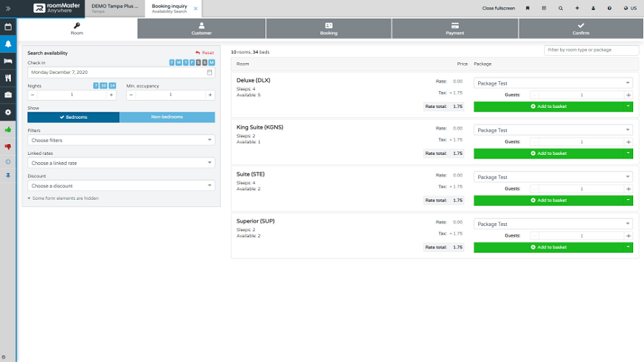Increase Guests for Deluxe (DLX) with plus

(628, 95)
